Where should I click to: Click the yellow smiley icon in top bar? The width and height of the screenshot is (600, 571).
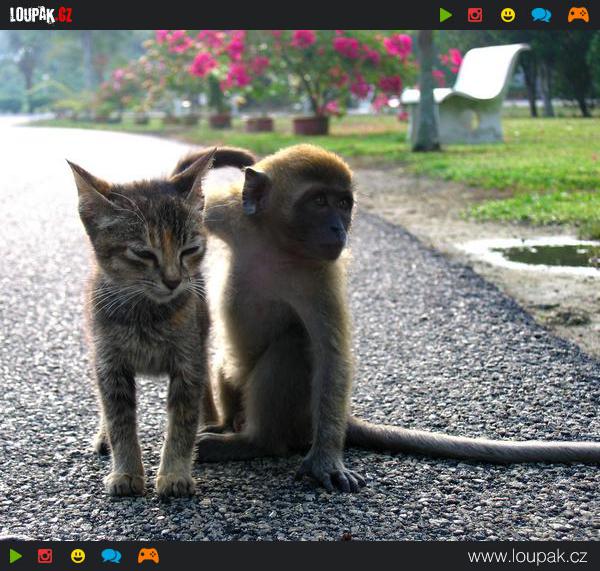point(508,15)
